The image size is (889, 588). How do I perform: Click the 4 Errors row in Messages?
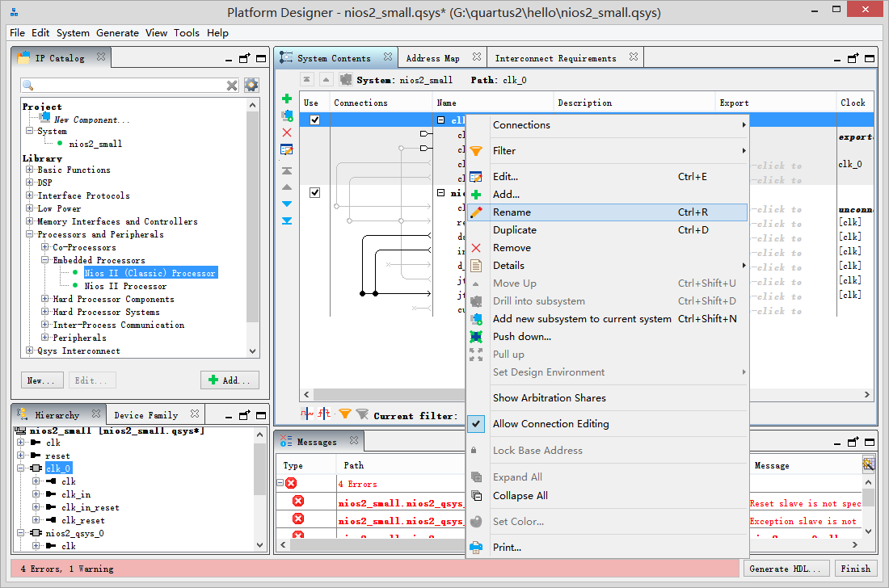point(358,484)
